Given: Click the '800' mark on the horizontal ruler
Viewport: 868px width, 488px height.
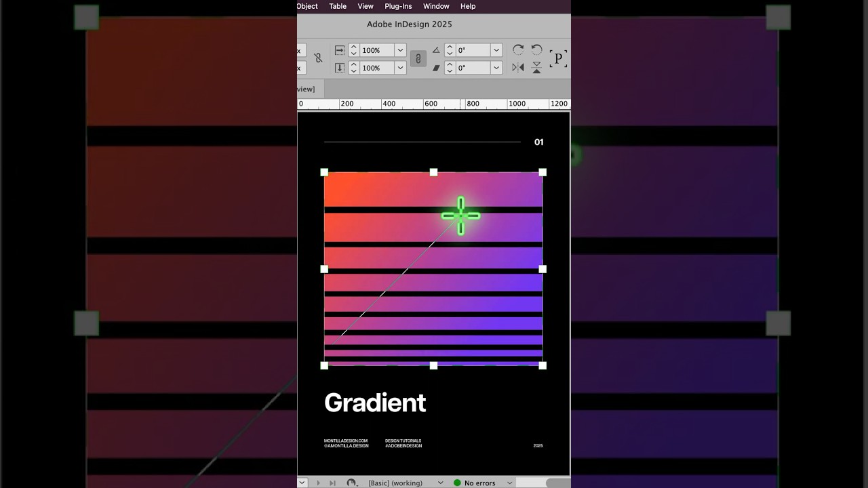Looking at the screenshot, I should pos(473,104).
